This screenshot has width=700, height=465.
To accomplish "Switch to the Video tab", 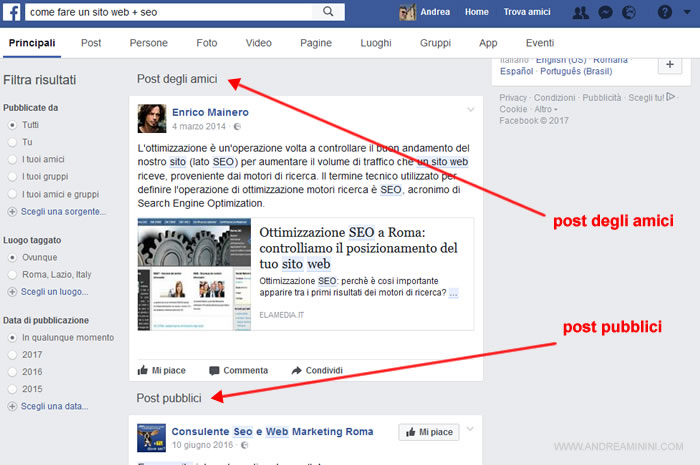I will pos(258,44).
